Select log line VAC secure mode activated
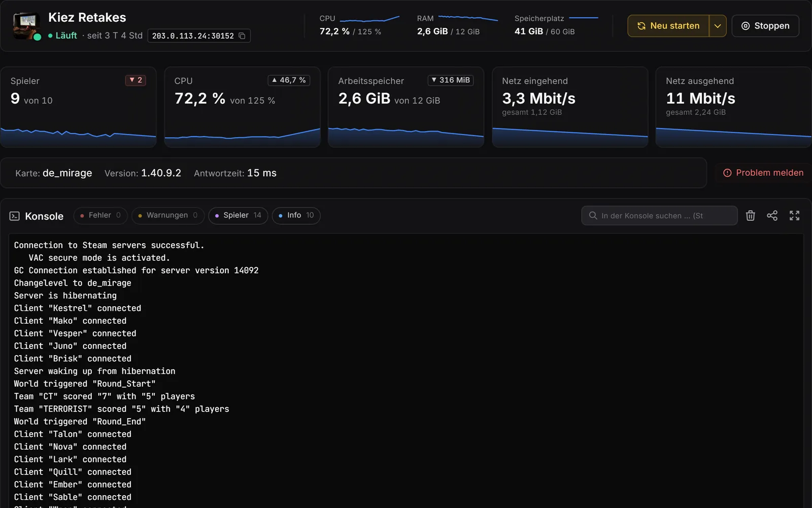Image resolution: width=812 pixels, height=508 pixels. pos(99,258)
